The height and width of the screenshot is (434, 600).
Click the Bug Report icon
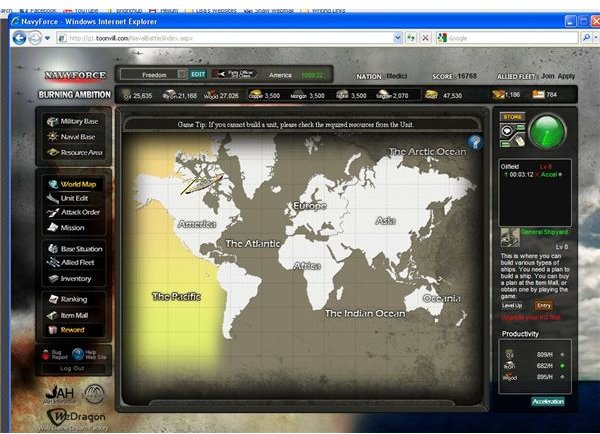click(46, 354)
